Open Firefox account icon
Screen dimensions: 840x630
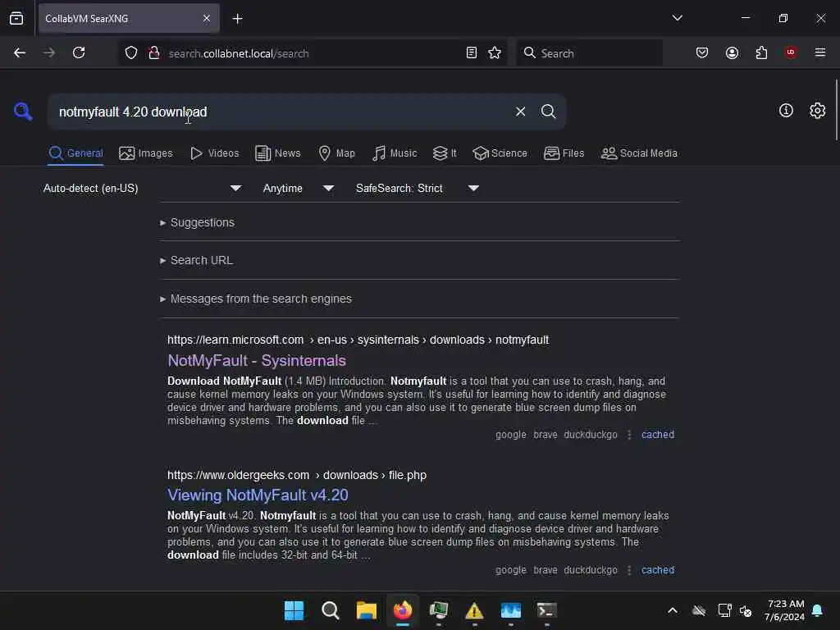pos(732,52)
